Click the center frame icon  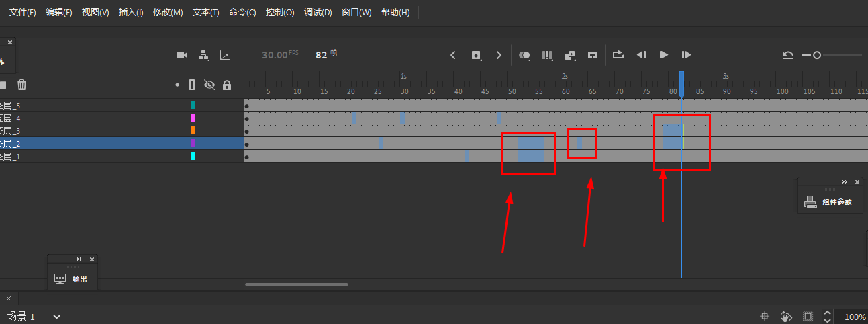[593, 55]
